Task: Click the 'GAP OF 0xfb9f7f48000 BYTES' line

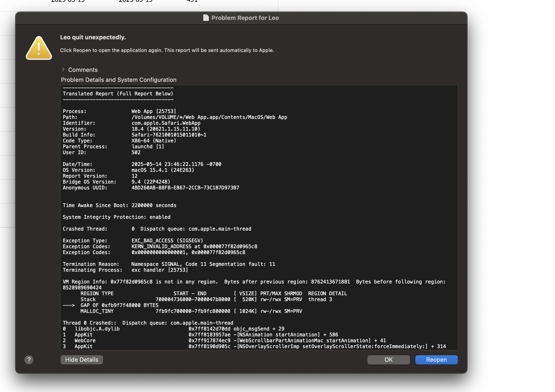Action: point(111,305)
